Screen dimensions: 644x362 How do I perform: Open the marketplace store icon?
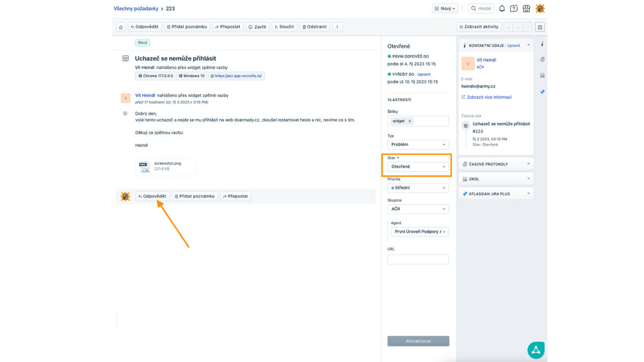coord(526,9)
